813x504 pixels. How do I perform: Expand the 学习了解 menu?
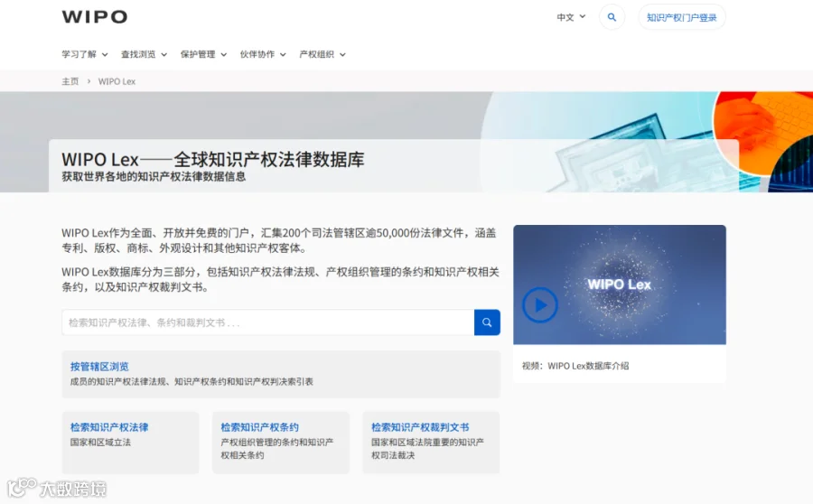85,54
